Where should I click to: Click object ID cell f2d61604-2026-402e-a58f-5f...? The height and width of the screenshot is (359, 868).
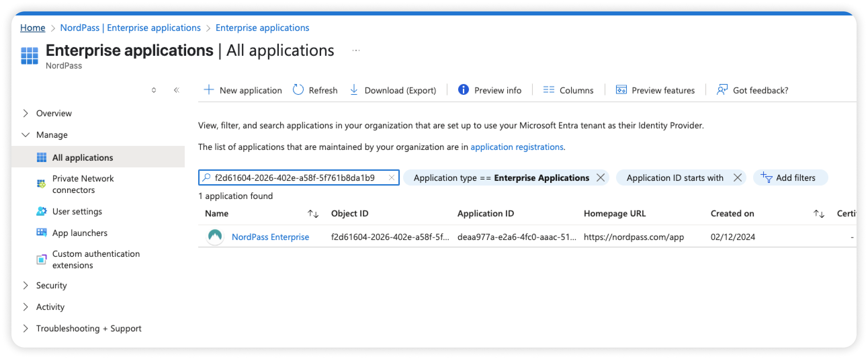coord(390,237)
